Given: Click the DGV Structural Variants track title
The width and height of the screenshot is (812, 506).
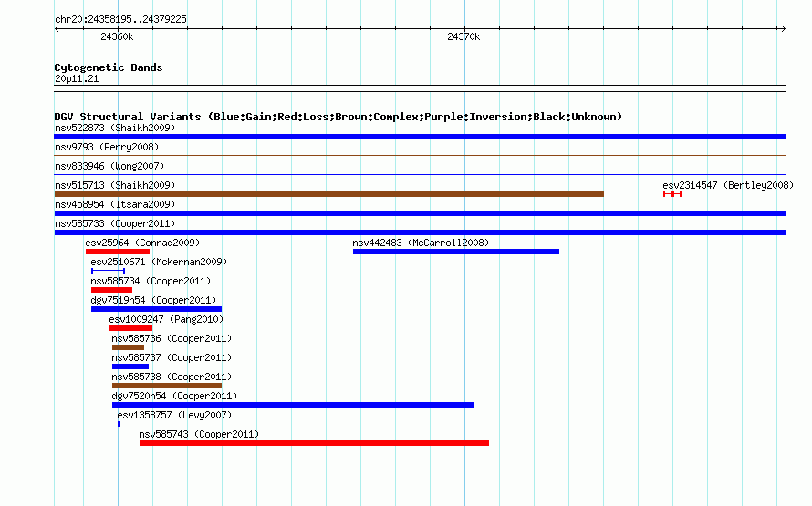Looking at the screenshot, I should [338, 117].
